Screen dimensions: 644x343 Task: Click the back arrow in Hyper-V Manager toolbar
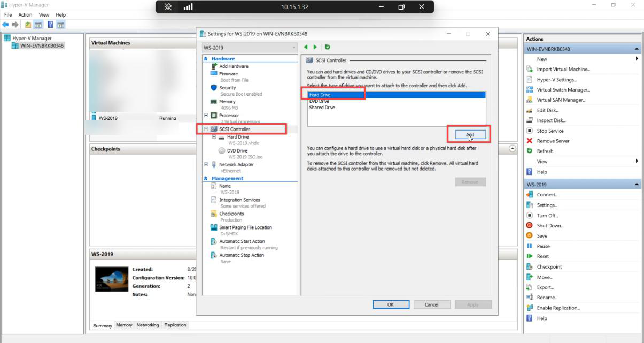pos(5,25)
